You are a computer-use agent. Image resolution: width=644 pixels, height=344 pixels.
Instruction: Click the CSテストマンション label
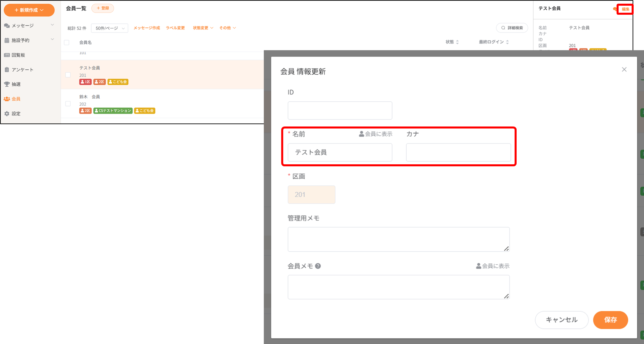113,111
